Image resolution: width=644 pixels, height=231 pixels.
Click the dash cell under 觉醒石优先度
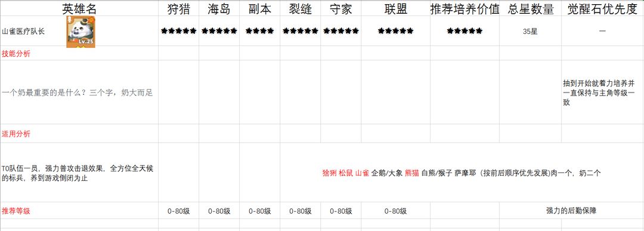(602, 31)
